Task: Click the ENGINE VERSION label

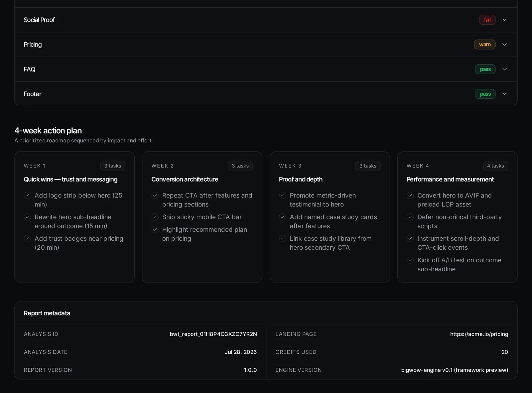Action: pos(298,370)
